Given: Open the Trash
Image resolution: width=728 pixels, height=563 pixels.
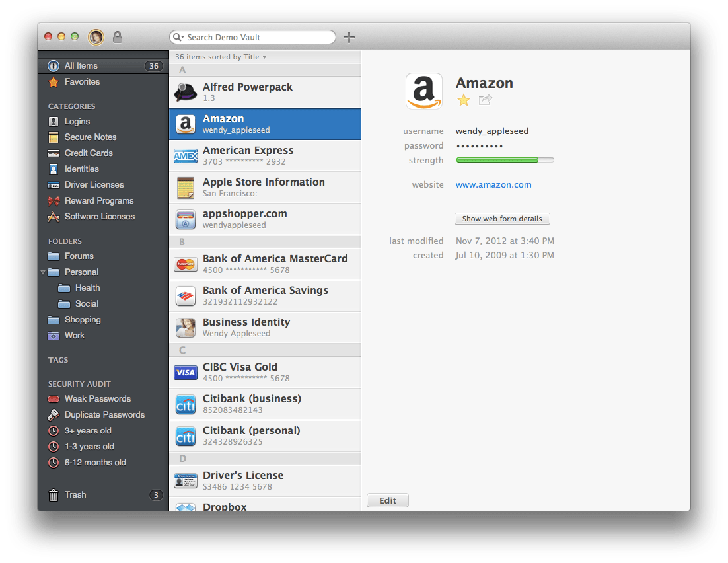Looking at the screenshot, I should (75, 494).
